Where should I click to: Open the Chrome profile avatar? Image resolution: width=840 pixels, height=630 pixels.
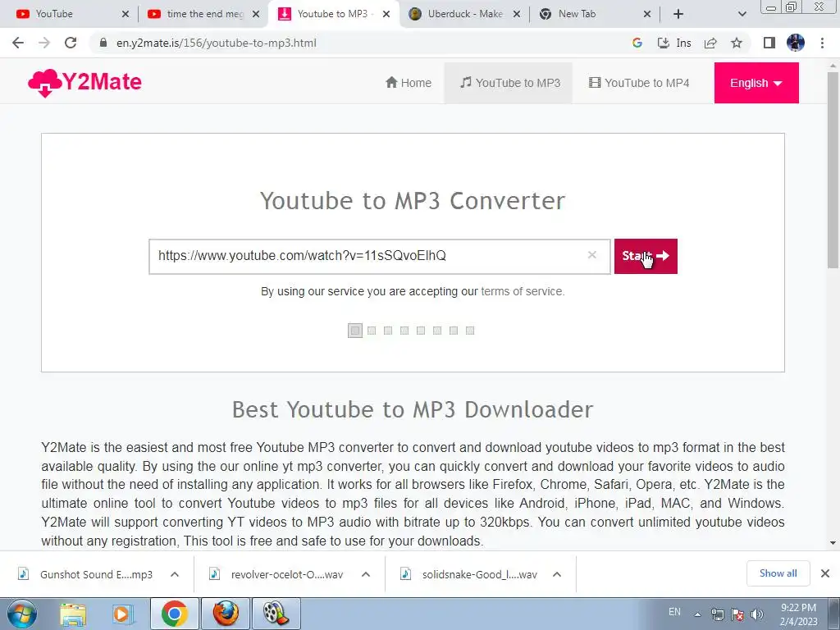pyautogui.click(x=796, y=43)
